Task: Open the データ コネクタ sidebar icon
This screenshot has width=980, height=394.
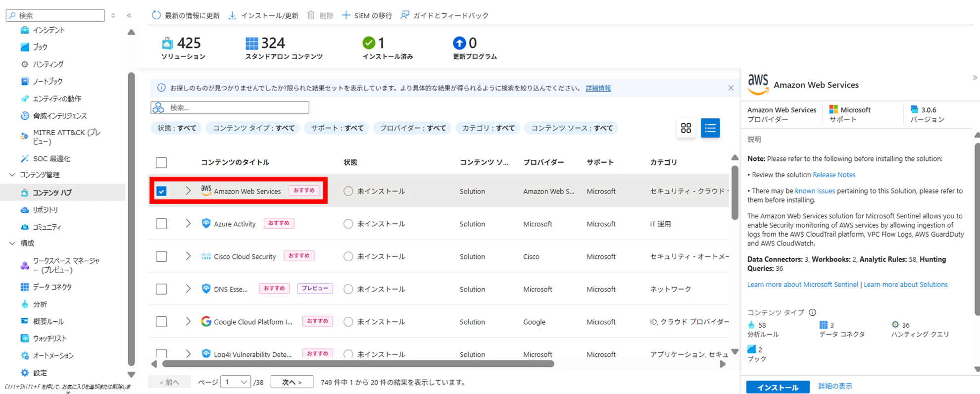Action: pyautogui.click(x=25, y=287)
